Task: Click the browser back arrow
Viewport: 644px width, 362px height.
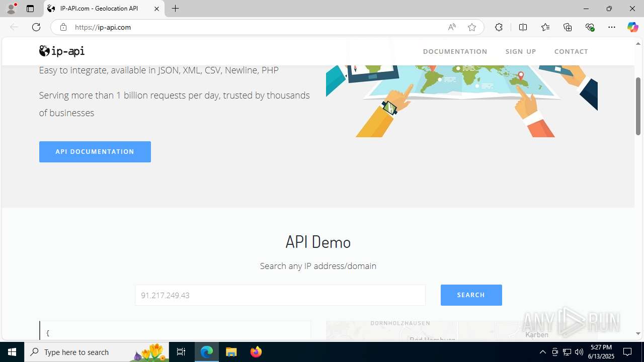Action: (14, 27)
